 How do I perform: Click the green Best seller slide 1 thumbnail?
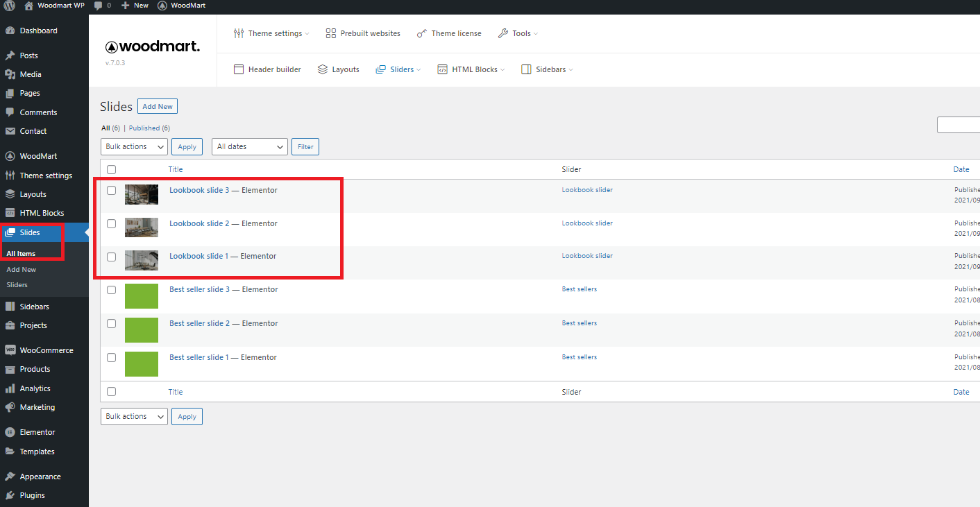click(x=142, y=364)
